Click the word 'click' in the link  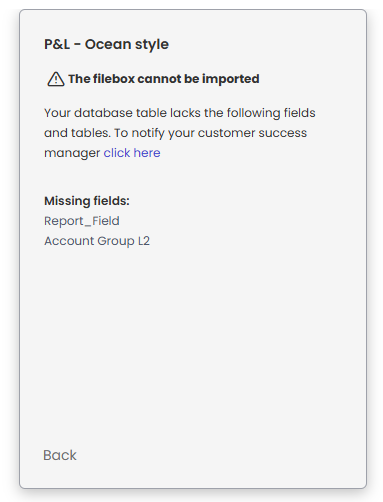(117, 153)
